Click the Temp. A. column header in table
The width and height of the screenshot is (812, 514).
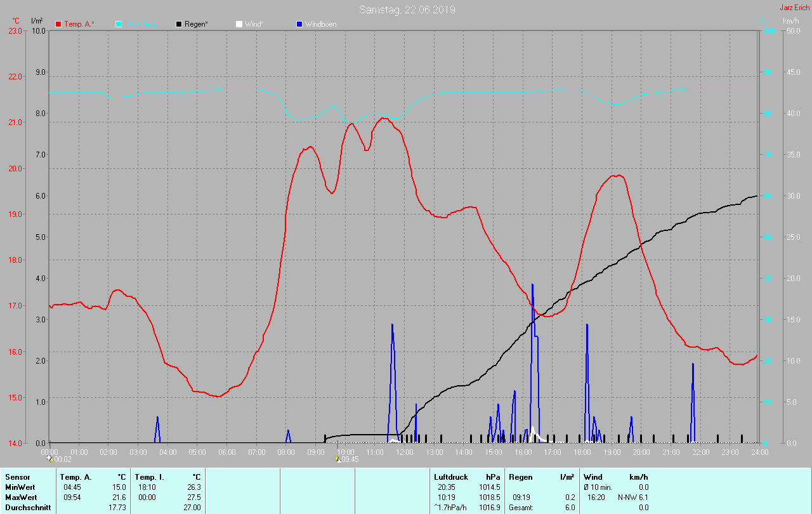(x=75, y=477)
